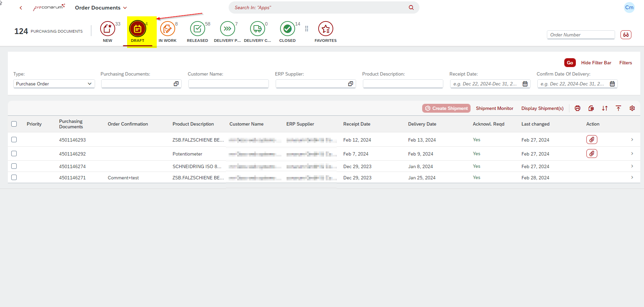Open table sort settings arrows icon

604,108
